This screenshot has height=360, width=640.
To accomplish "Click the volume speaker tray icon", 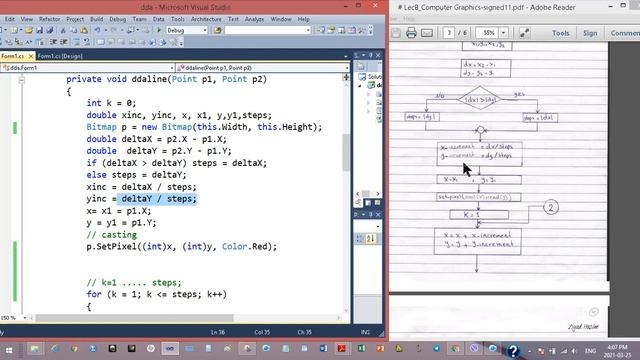I will pyautogui.click(x=575, y=351).
